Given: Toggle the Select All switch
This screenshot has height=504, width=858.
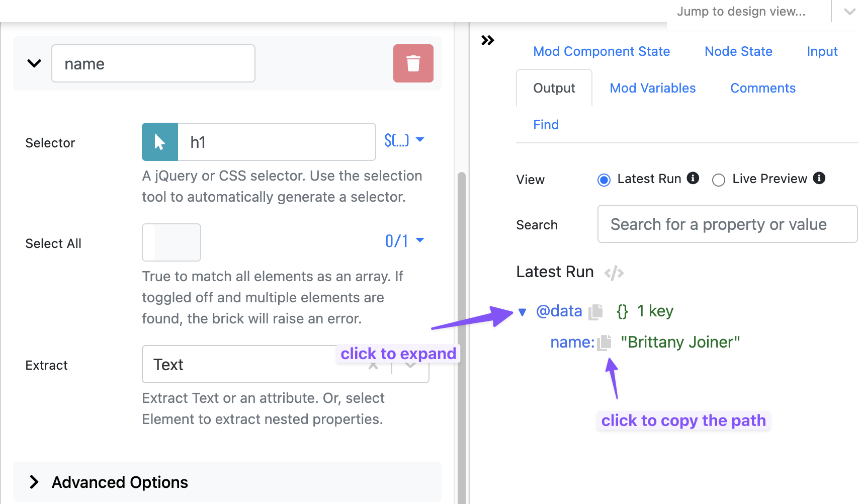Looking at the screenshot, I should point(171,242).
